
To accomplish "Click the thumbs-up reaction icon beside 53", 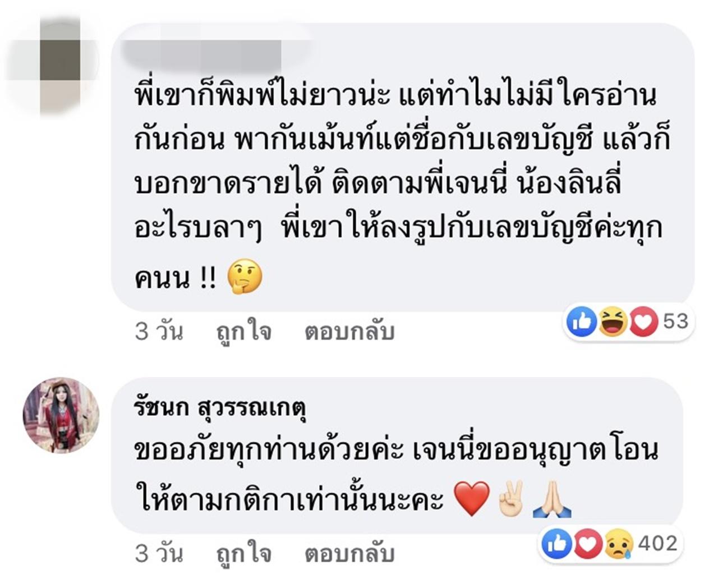I will (582, 322).
